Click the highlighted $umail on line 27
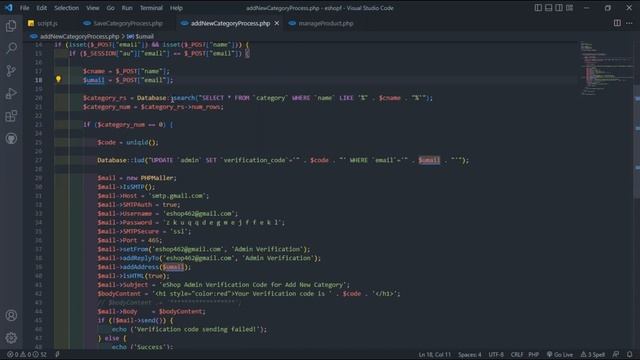The height and width of the screenshot is (360, 640). pyautogui.click(x=429, y=160)
